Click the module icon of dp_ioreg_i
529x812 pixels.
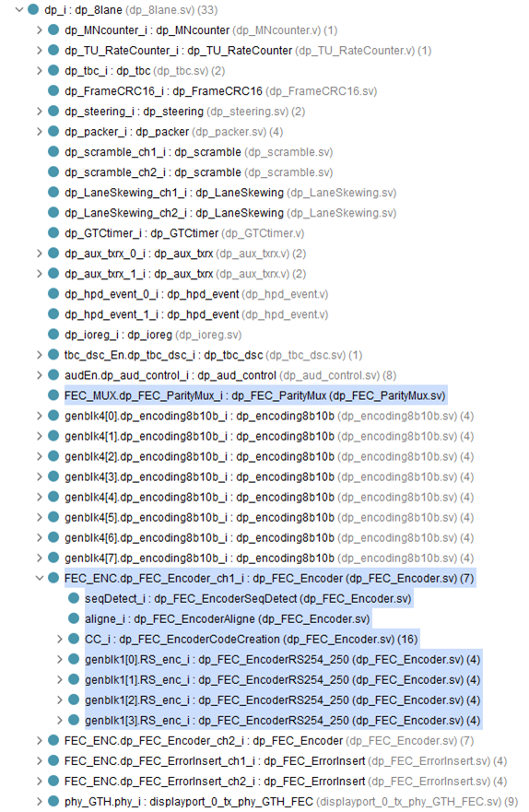[x=53, y=334]
